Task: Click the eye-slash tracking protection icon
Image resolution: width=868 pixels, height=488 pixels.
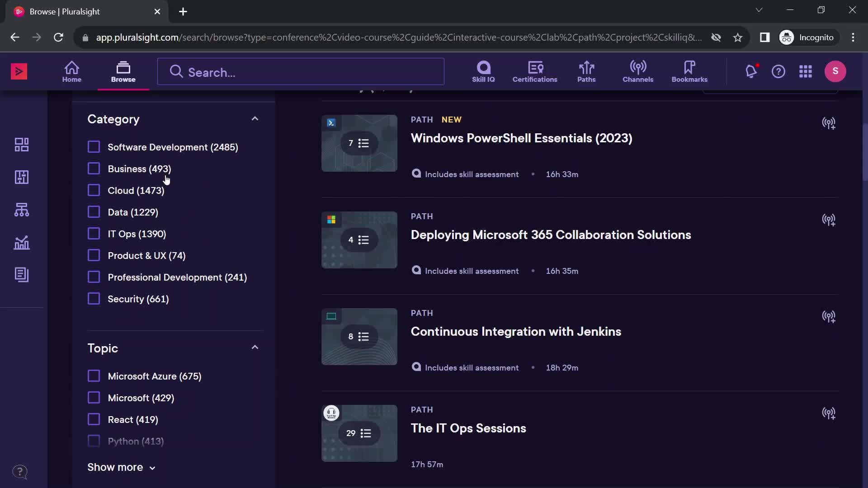Action: tap(716, 38)
